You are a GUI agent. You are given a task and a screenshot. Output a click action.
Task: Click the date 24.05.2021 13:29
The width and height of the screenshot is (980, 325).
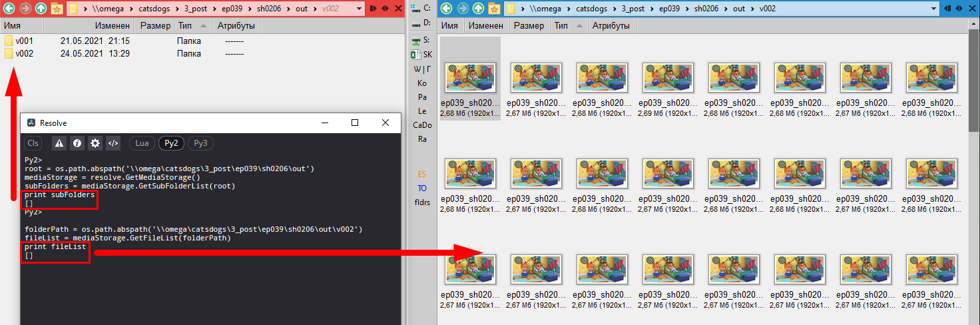point(95,54)
